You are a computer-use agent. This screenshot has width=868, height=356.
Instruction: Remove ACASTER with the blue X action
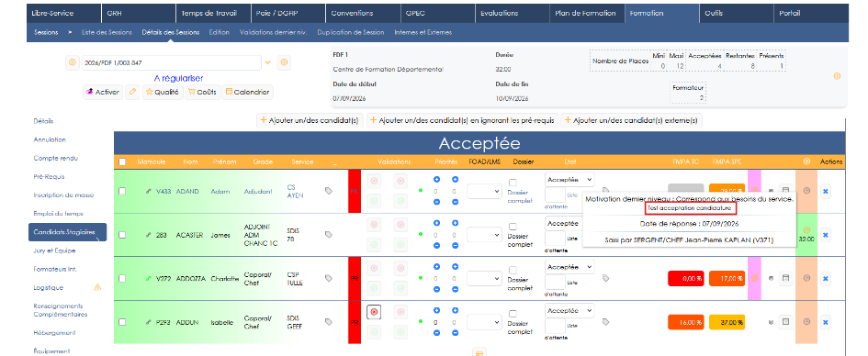pyautogui.click(x=825, y=235)
